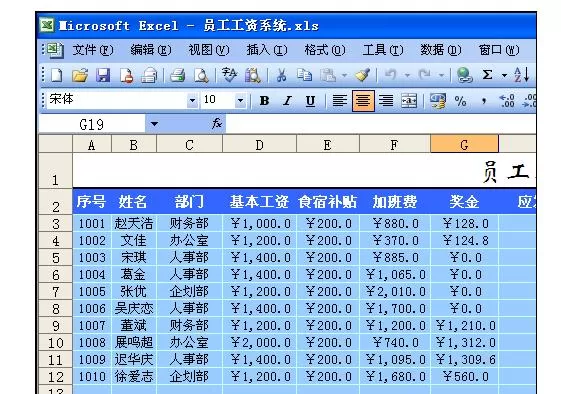Open the AutoSum functions dropdown arrow

[x=504, y=76]
